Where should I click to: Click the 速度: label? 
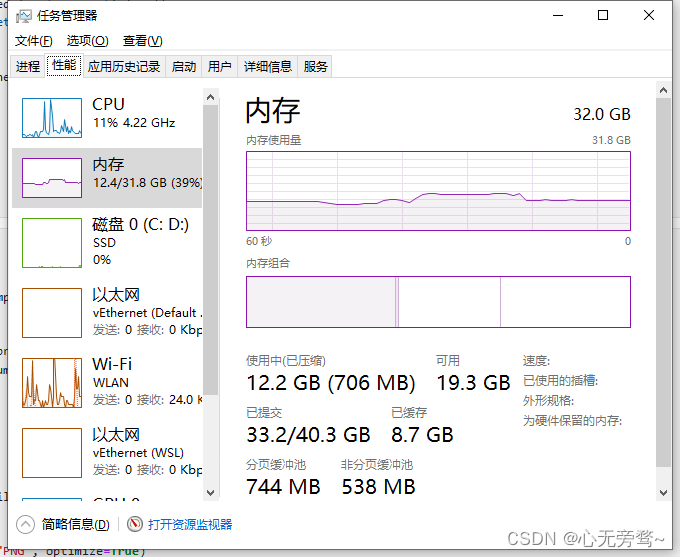click(536, 360)
